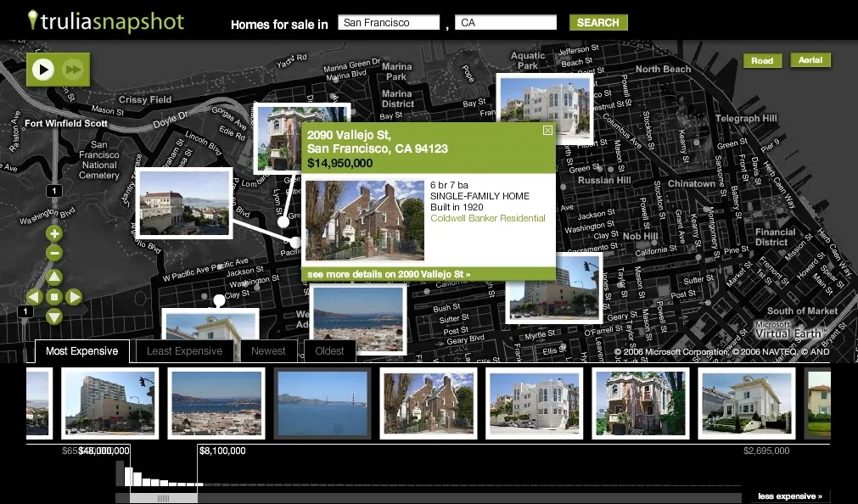Click the Golden Gate Bridge thumbnail in filmstrip
Image resolution: width=858 pixels, height=504 pixels.
[x=322, y=403]
